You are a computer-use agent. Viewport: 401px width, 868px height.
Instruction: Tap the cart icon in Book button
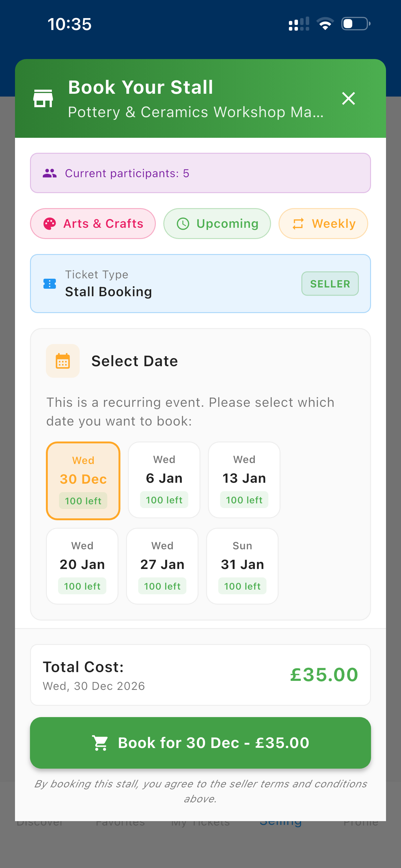pyautogui.click(x=100, y=743)
